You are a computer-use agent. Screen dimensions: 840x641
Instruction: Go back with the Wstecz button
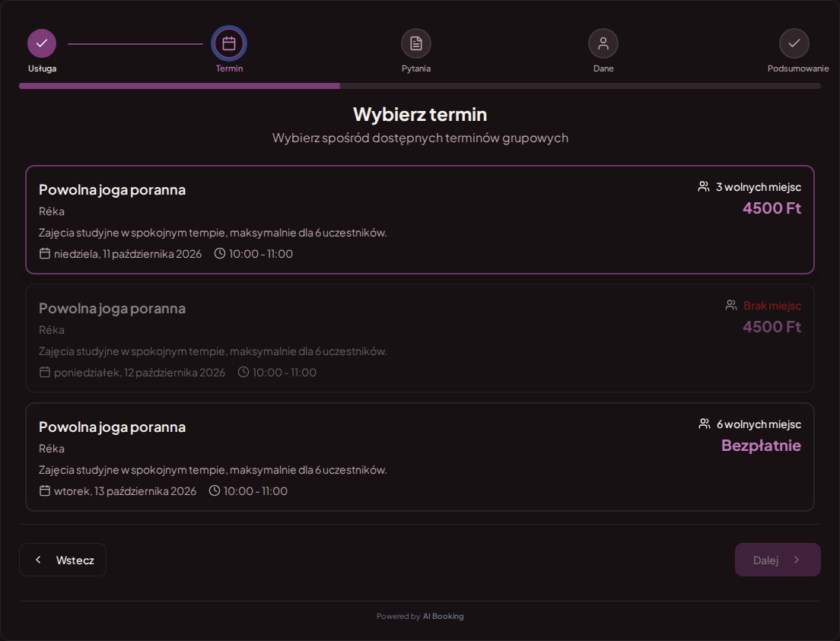tap(62, 560)
